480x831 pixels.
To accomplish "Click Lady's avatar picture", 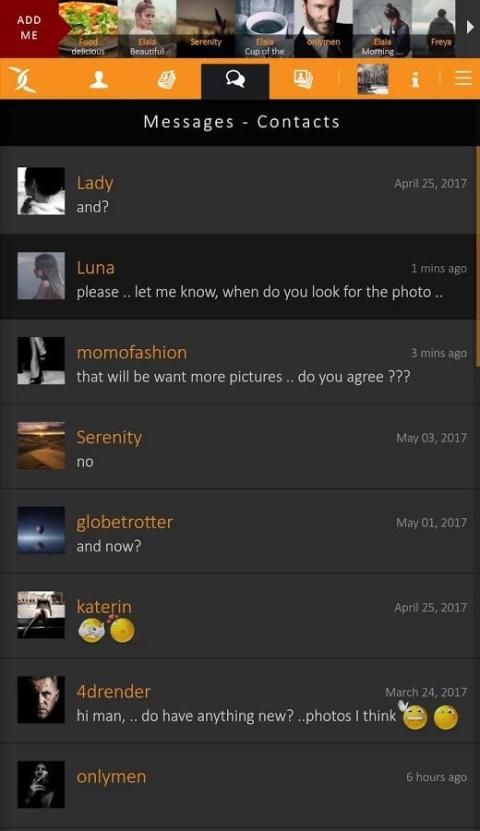I will coord(41,191).
